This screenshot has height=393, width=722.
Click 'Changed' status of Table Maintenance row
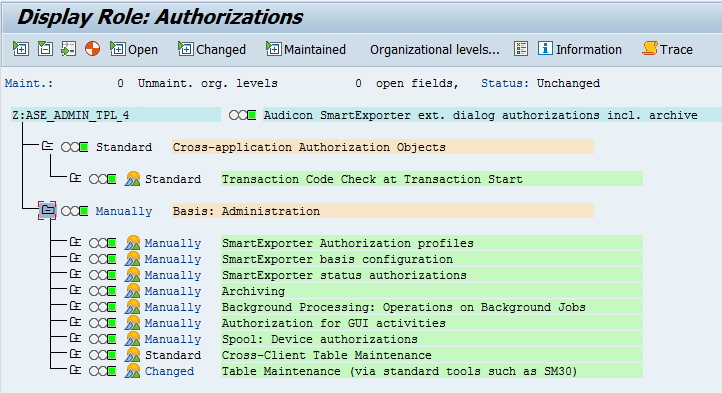(169, 371)
